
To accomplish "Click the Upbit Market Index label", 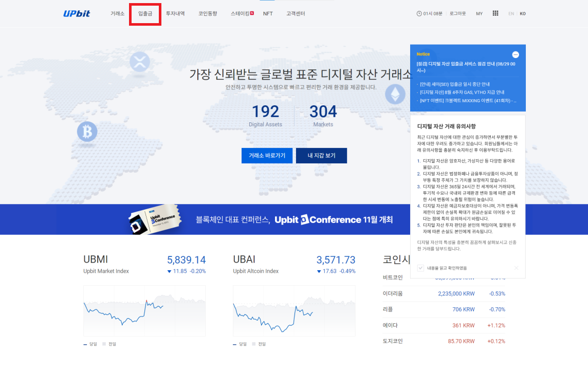I will pyautogui.click(x=106, y=271).
